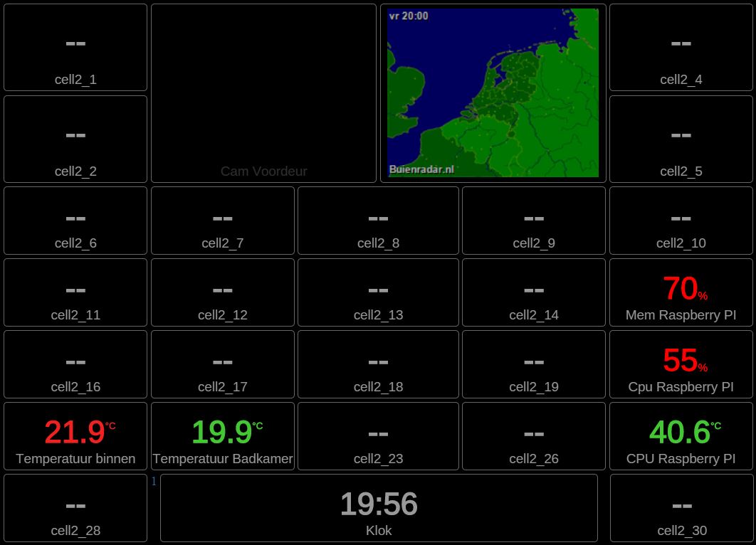This screenshot has width=756, height=545.
Task: Open the Cam Voordeur camera tile
Action: point(263,93)
